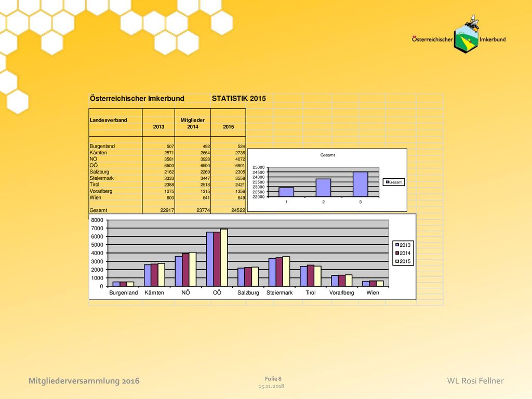Click Tirol 2014 value 2518

(205, 184)
